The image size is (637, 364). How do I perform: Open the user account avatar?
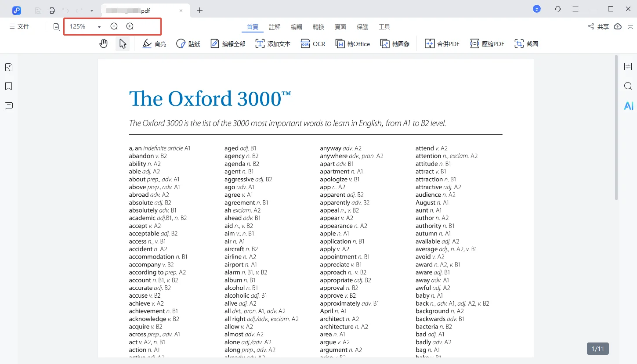pos(536,9)
